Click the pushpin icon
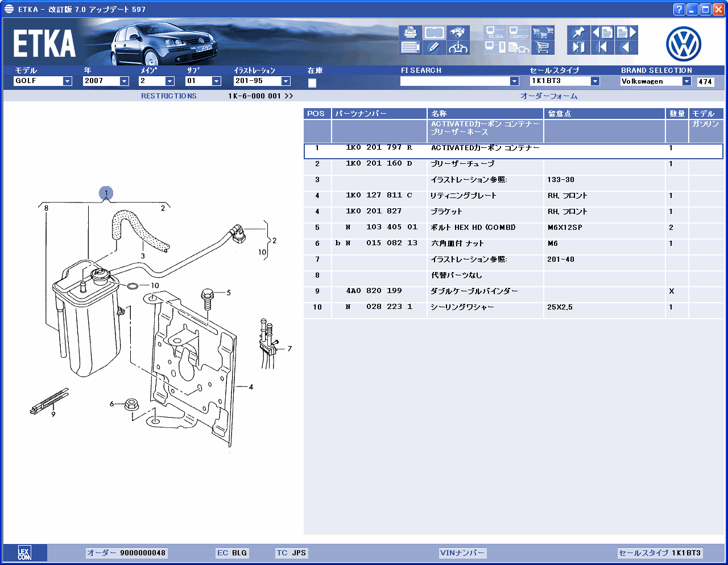Viewport: 728px width, 565px height. pyautogui.click(x=578, y=32)
